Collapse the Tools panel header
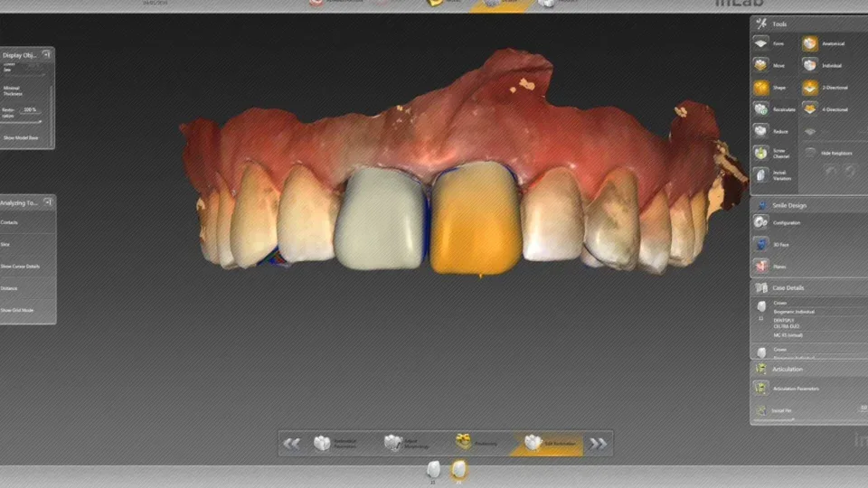This screenshot has height=488, width=868. 808,23
